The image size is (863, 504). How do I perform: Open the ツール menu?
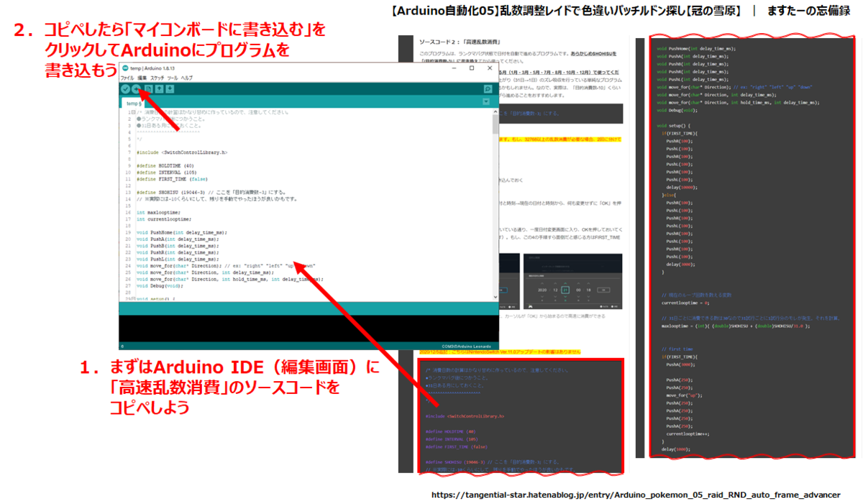(173, 77)
